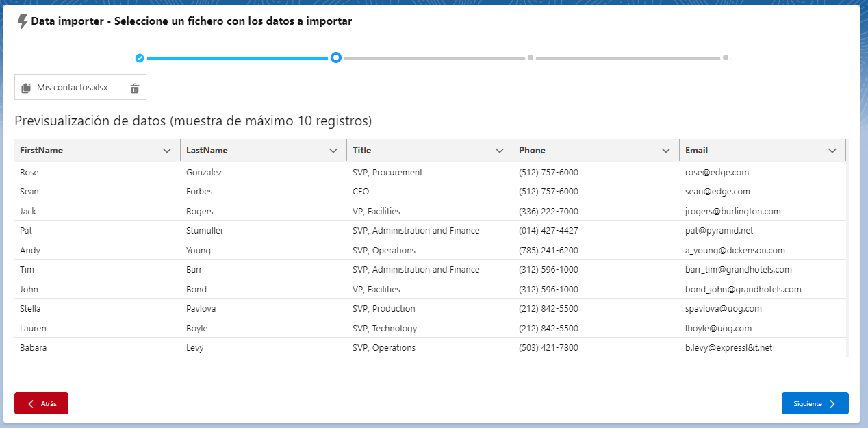The image size is (868, 428).
Task: Click the pat@pyramid.net email cell
Action: [763, 231]
